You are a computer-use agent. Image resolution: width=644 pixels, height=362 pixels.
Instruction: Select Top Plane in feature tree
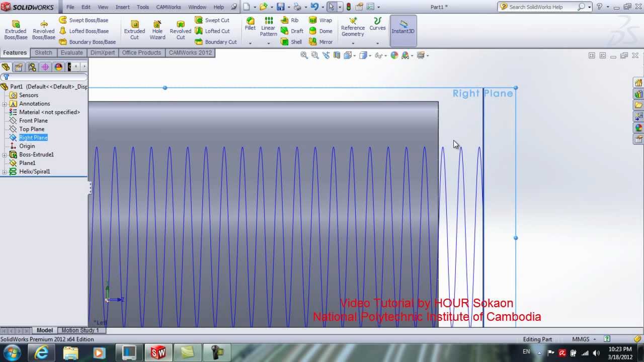point(32,129)
